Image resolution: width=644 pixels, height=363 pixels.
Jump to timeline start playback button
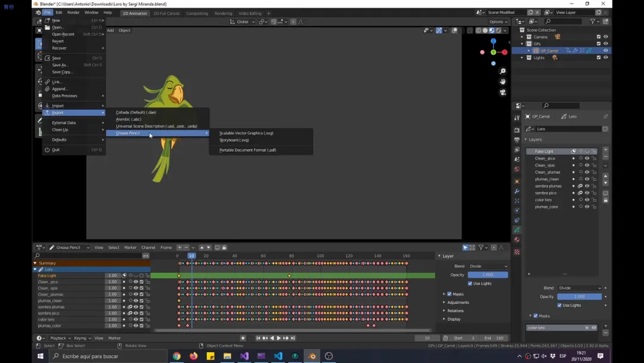[258, 338]
